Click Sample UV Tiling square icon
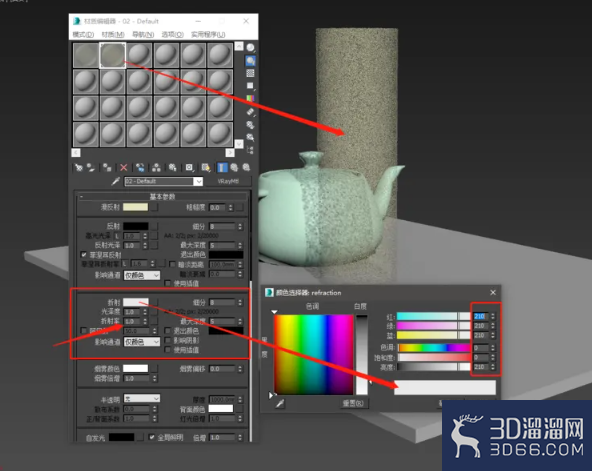 pos(250,86)
